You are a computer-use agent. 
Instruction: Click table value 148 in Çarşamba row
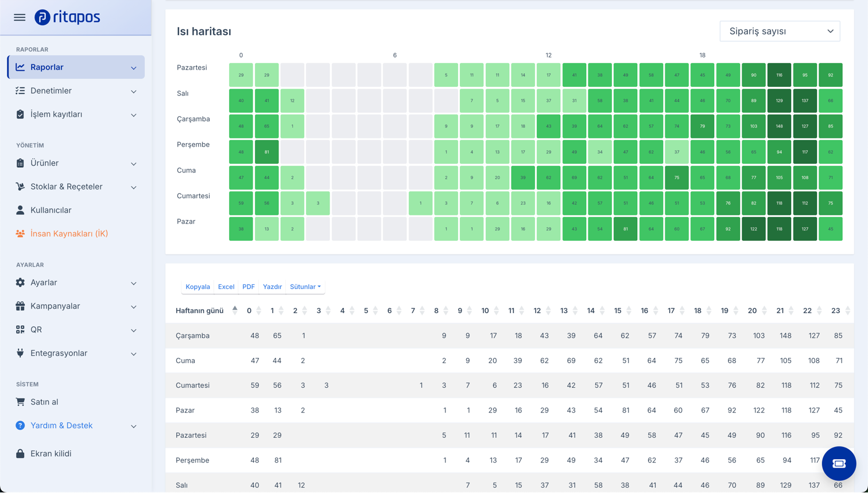click(x=785, y=336)
